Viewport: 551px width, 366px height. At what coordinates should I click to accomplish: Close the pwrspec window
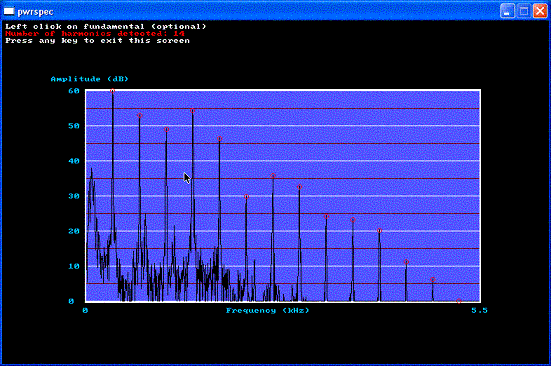(540, 11)
